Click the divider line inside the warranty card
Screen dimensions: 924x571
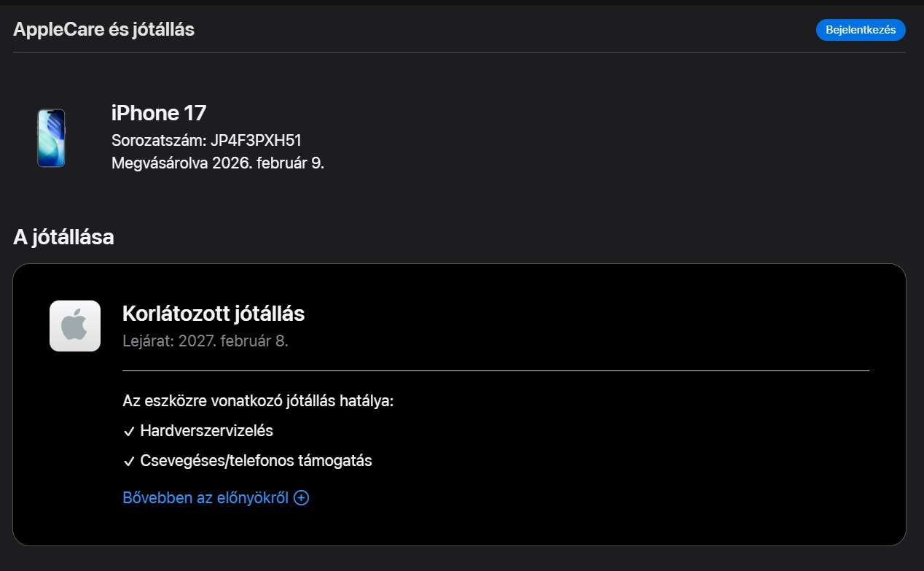496,370
